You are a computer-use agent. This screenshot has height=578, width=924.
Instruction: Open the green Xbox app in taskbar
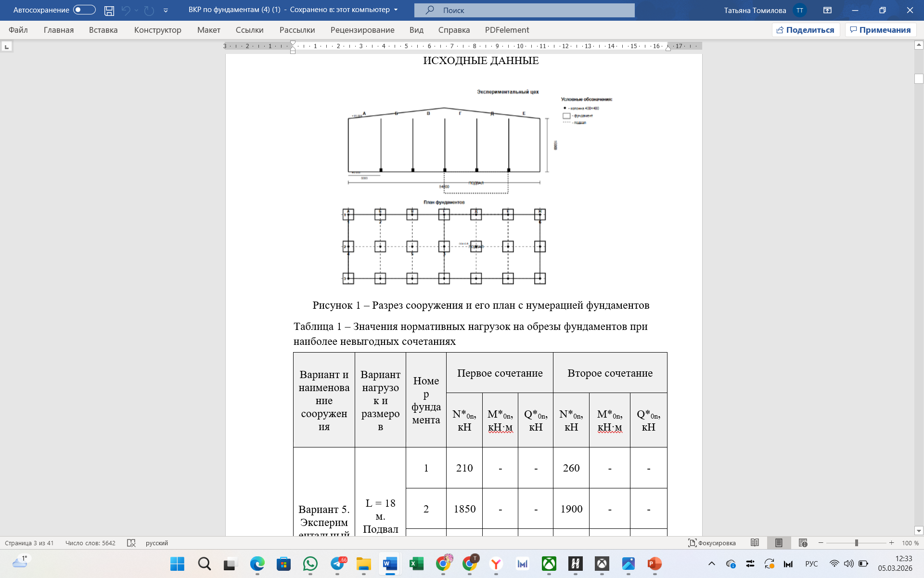tap(549, 564)
